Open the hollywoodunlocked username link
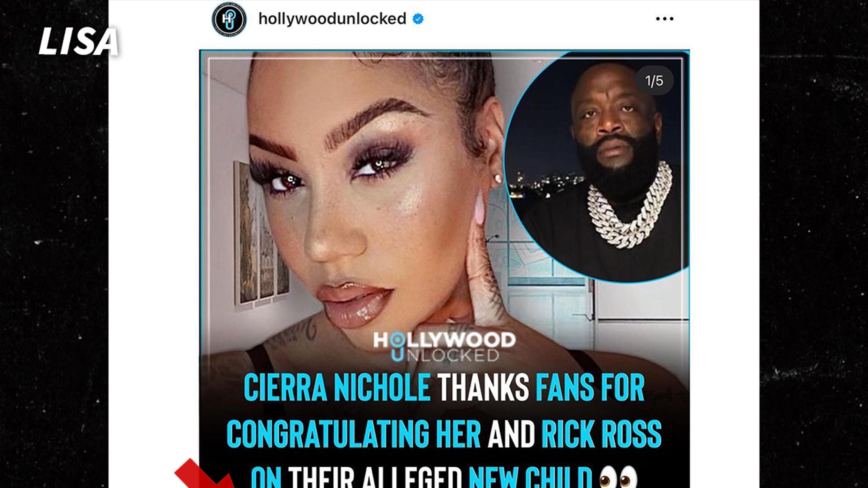 click(332, 19)
